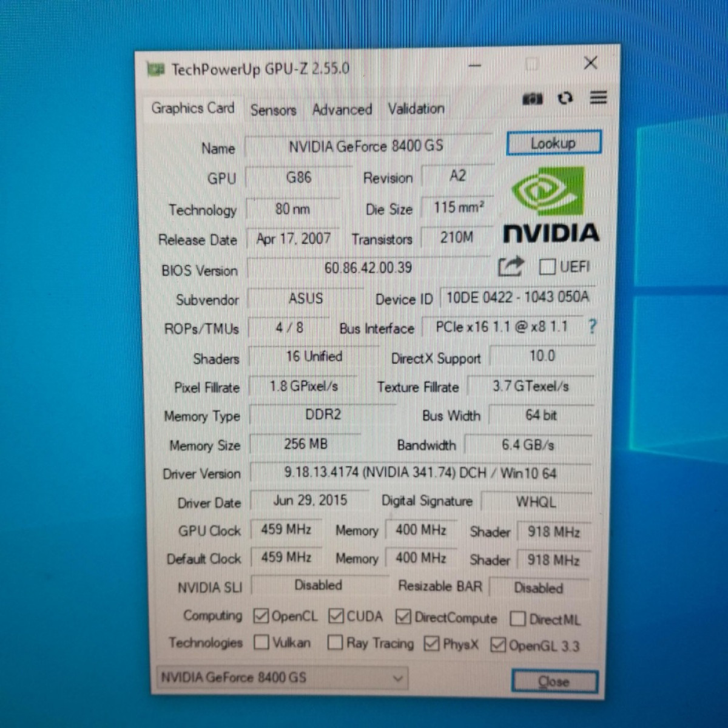Screen dimensions: 728x728
Task: Toggle the DirectML checkbox
Action: click(x=517, y=619)
